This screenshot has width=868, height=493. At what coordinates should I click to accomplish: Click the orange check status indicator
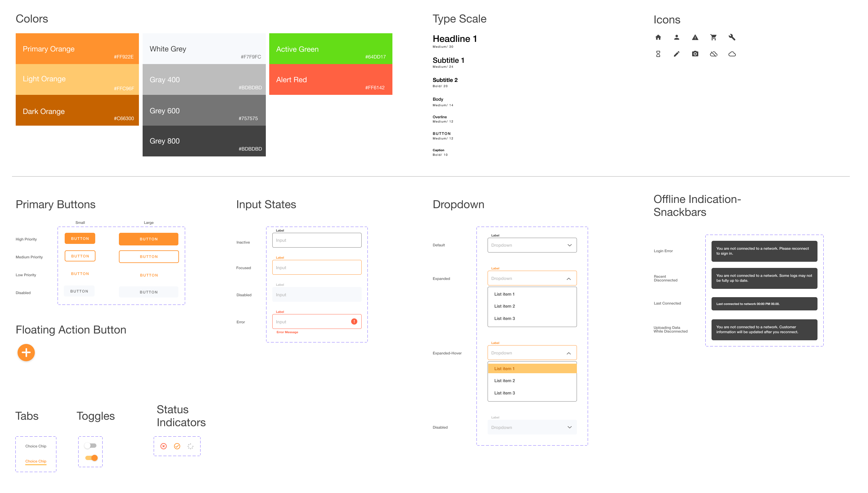coord(177,446)
